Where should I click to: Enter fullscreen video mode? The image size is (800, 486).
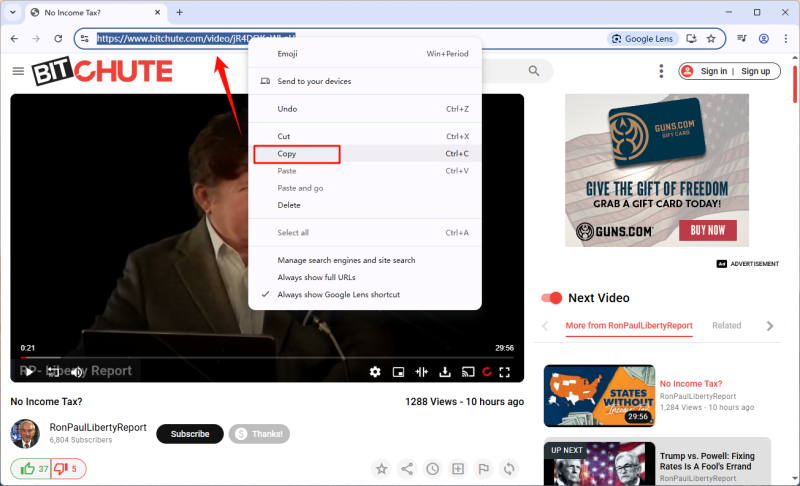pyautogui.click(x=505, y=372)
